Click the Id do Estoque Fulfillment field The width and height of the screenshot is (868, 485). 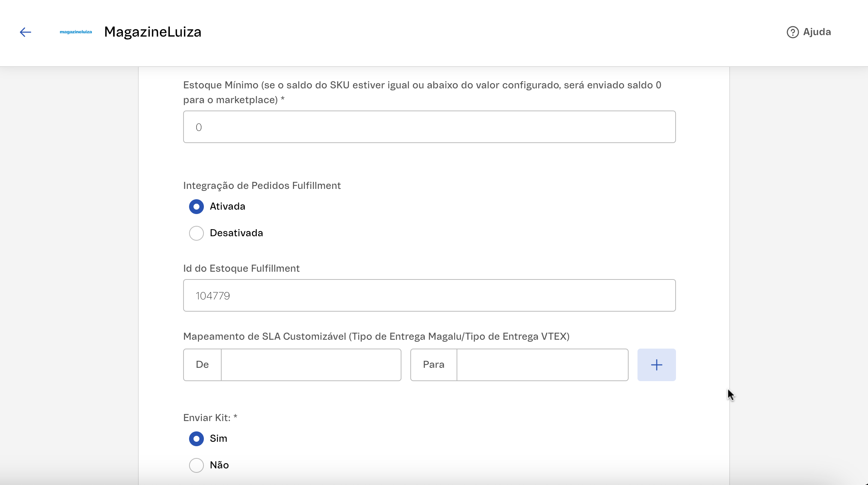[x=429, y=295]
